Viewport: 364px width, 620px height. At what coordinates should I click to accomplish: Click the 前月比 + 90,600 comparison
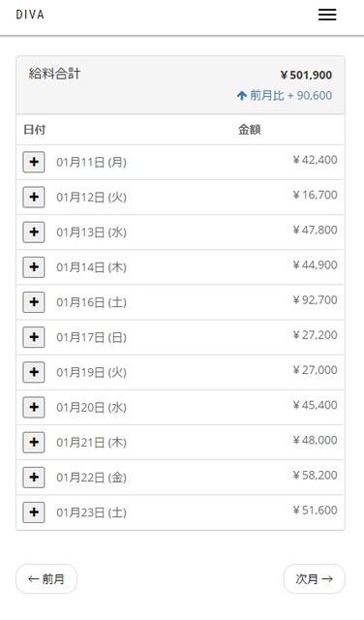285,95
